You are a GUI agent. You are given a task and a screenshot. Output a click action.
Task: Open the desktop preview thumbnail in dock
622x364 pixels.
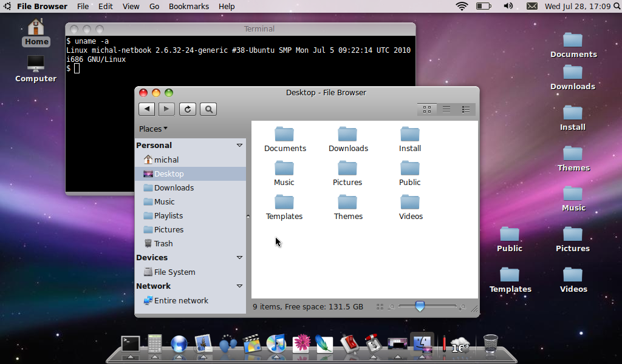point(397,344)
